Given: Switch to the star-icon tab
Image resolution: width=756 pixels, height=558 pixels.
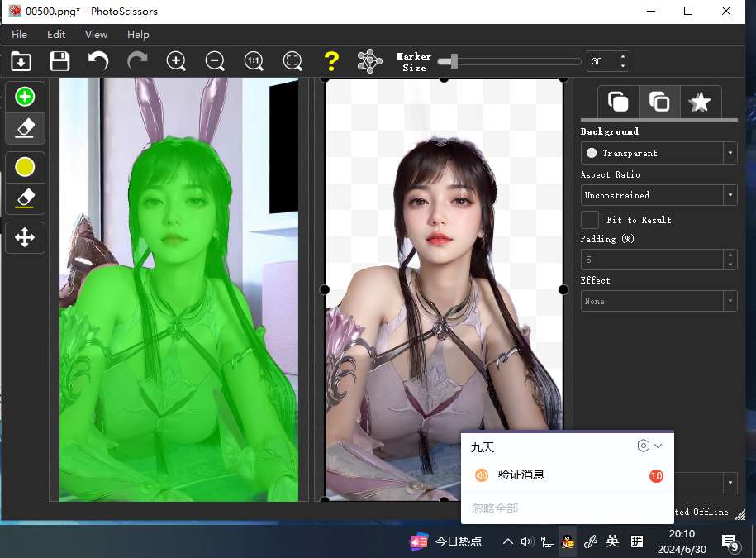Looking at the screenshot, I should (x=700, y=102).
